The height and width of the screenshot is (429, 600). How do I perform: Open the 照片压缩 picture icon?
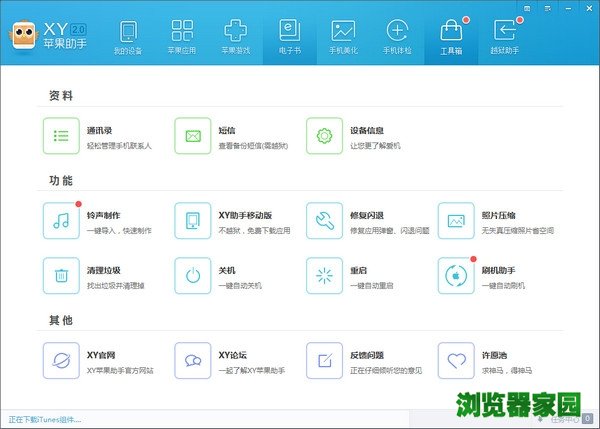(456, 221)
